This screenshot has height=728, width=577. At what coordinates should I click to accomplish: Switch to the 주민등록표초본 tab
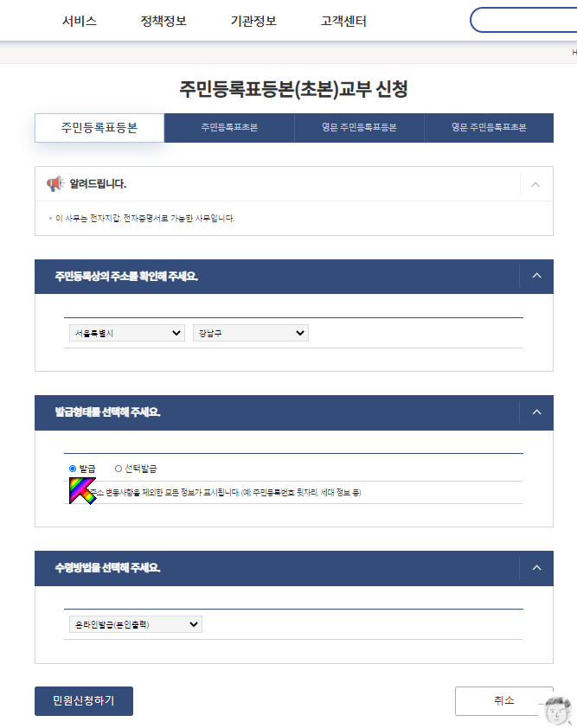(229, 128)
